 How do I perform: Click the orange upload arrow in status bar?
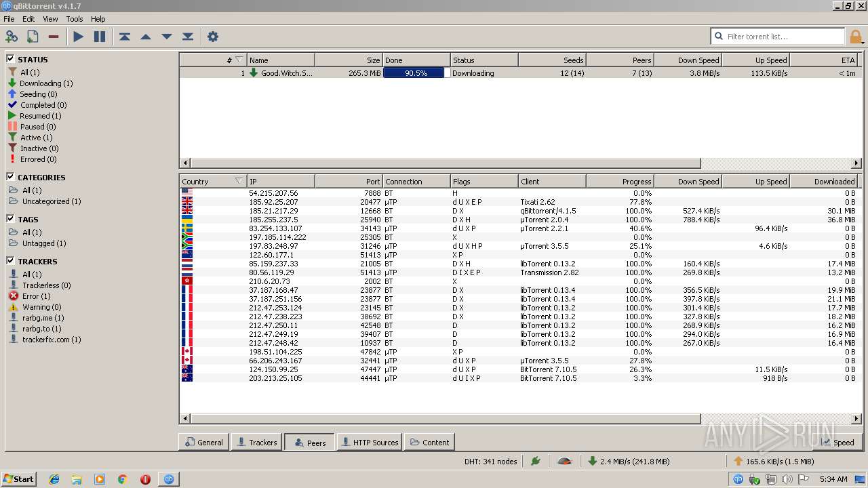738,461
